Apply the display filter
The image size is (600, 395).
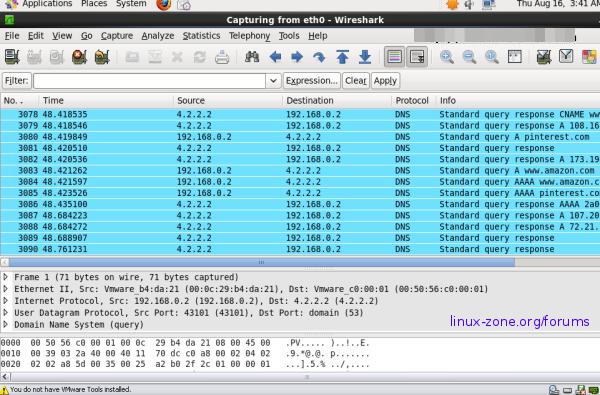pos(385,81)
